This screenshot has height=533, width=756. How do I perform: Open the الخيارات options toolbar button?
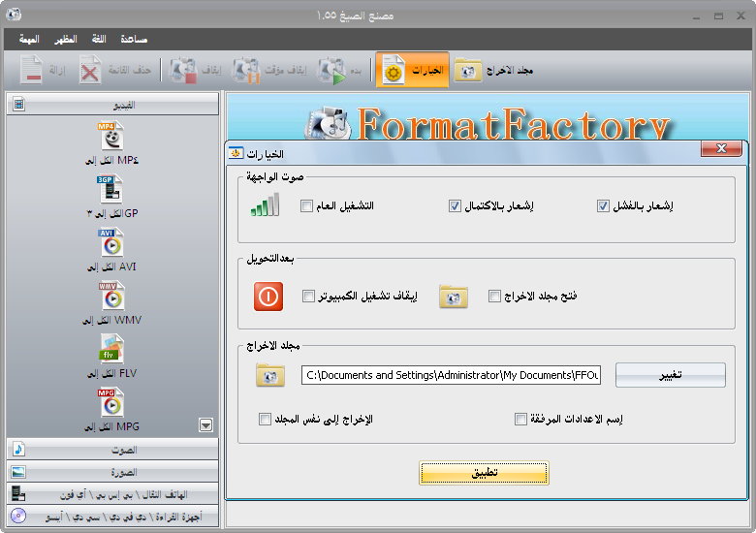412,71
